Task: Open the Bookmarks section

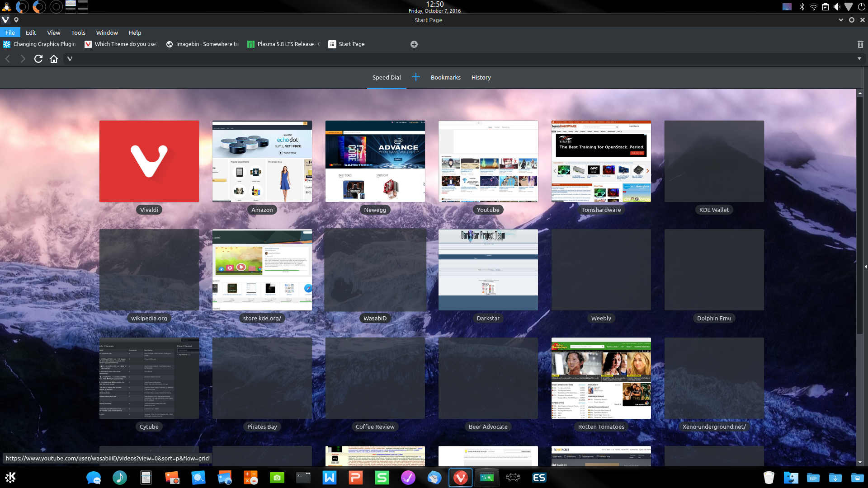Action: click(x=445, y=77)
